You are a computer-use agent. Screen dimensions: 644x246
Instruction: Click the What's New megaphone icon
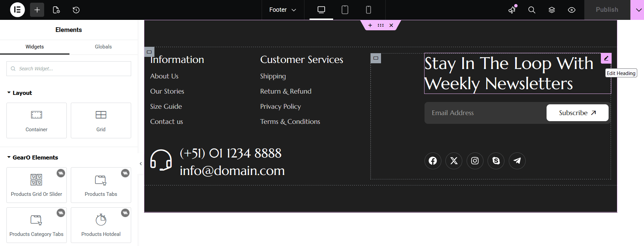pyautogui.click(x=512, y=10)
